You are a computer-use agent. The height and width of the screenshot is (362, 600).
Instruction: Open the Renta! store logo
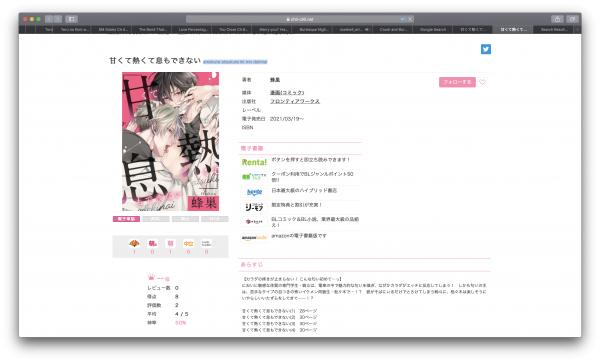pos(254,162)
